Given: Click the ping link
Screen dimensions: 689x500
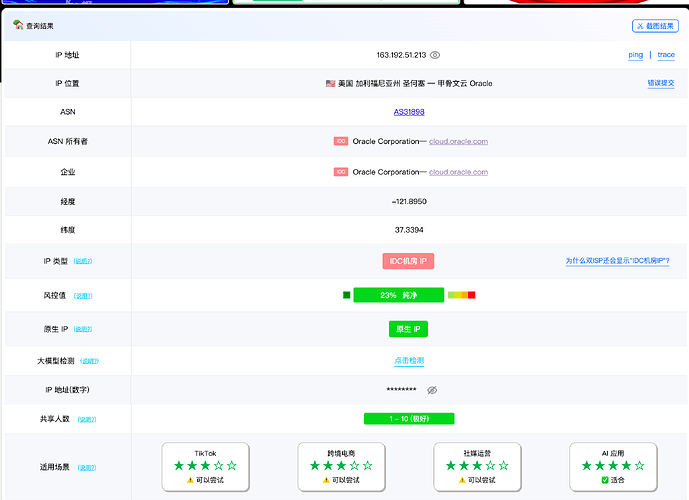Looking at the screenshot, I should [635, 55].
